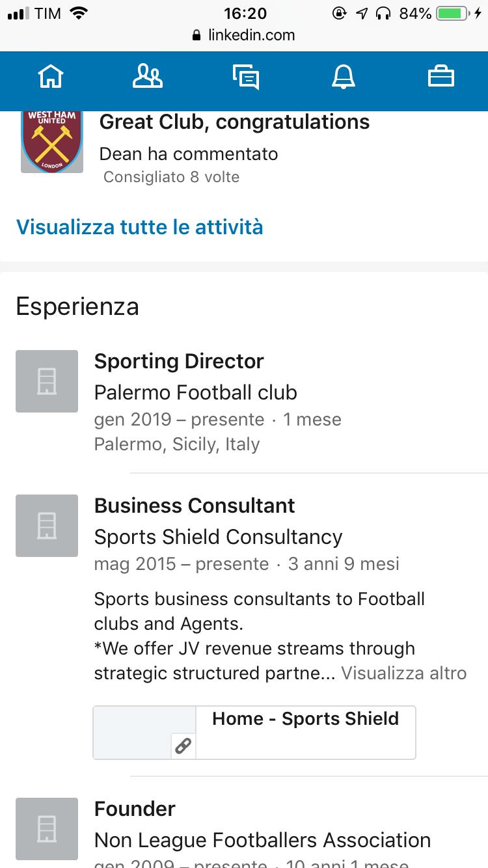The height and width of the screenshot is (868, 488).
Task: Tap Non League Footballers Association company icon
Action: (x=47, y=829)
